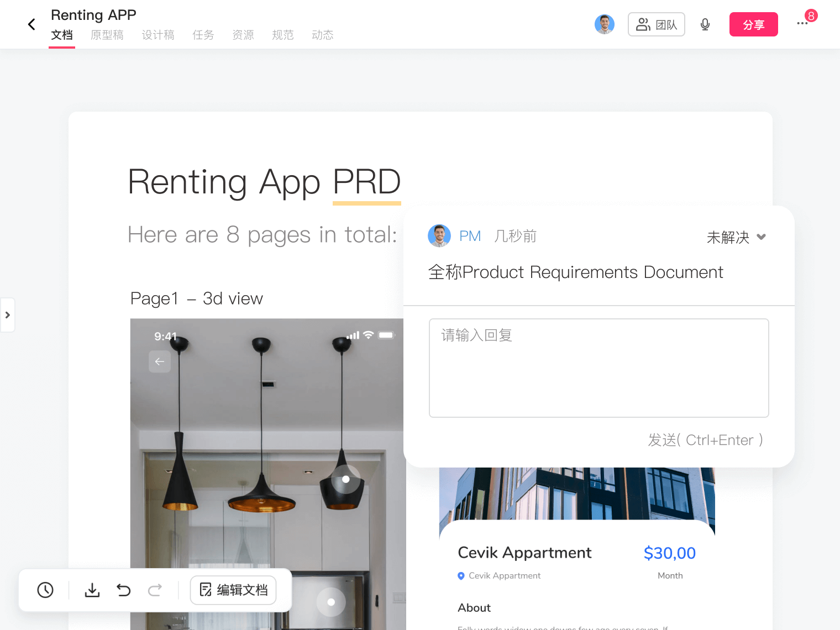This screenshot has height=630, width=840.
Task: Click the Cevik Appartment title
Action: pos(524,553)
